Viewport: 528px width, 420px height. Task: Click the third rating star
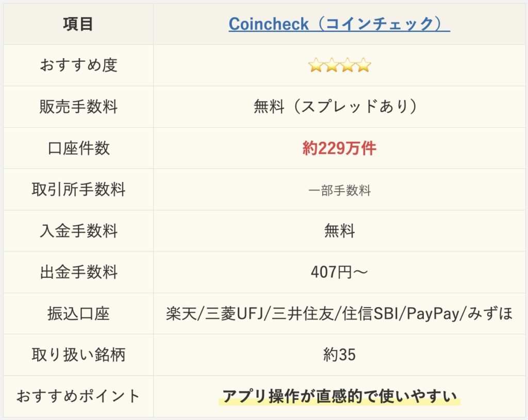click(x=347, y=65)
